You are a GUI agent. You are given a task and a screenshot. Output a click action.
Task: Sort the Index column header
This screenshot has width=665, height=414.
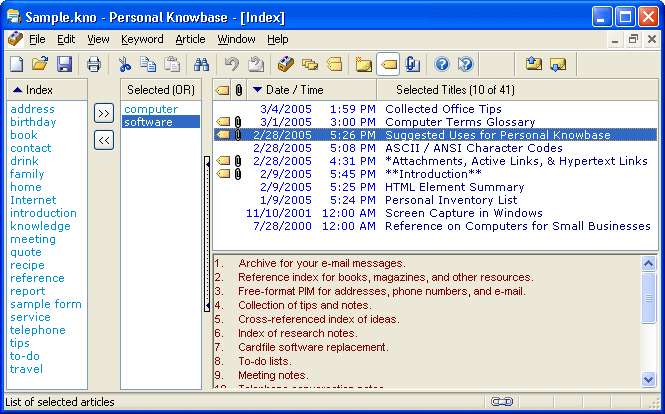(x=47, y=90)
